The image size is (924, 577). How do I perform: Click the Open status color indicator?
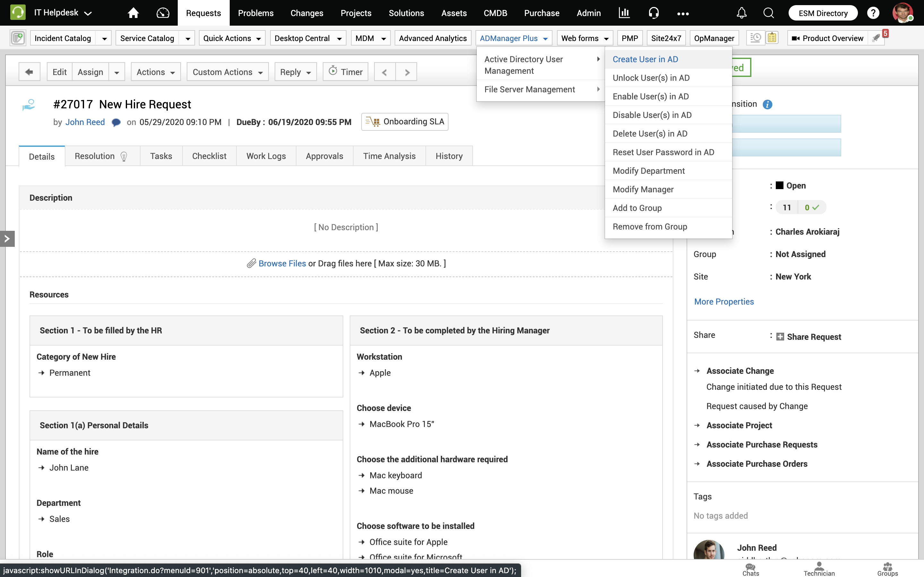point(780,186)
